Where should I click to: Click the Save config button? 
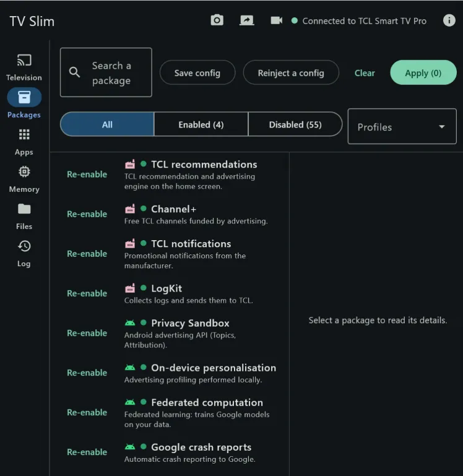click(197, 72)
